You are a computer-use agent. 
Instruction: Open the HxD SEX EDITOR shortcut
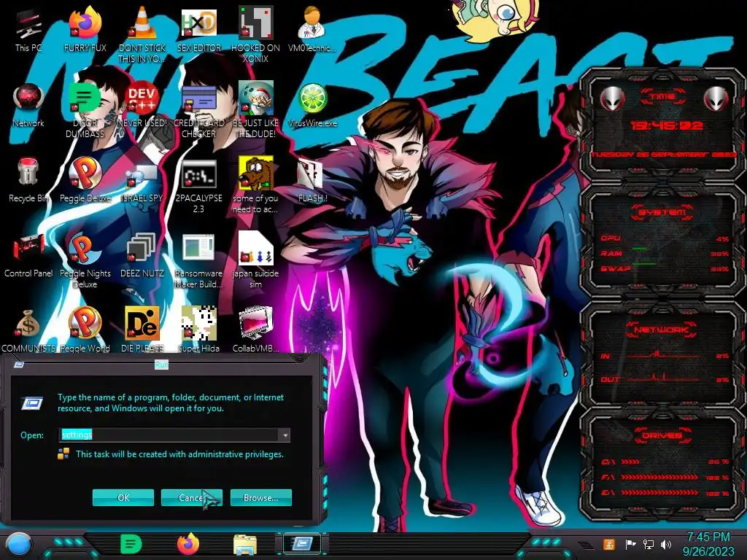pos(198,29)
